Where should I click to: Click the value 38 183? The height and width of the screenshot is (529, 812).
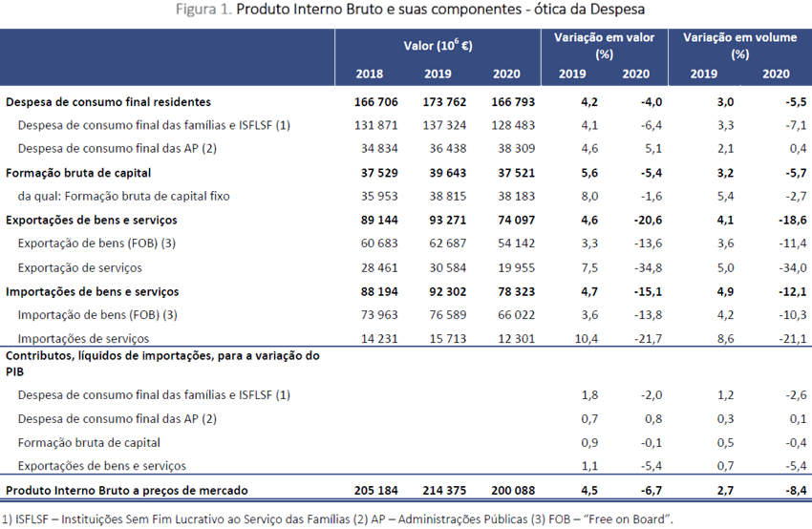516,196
